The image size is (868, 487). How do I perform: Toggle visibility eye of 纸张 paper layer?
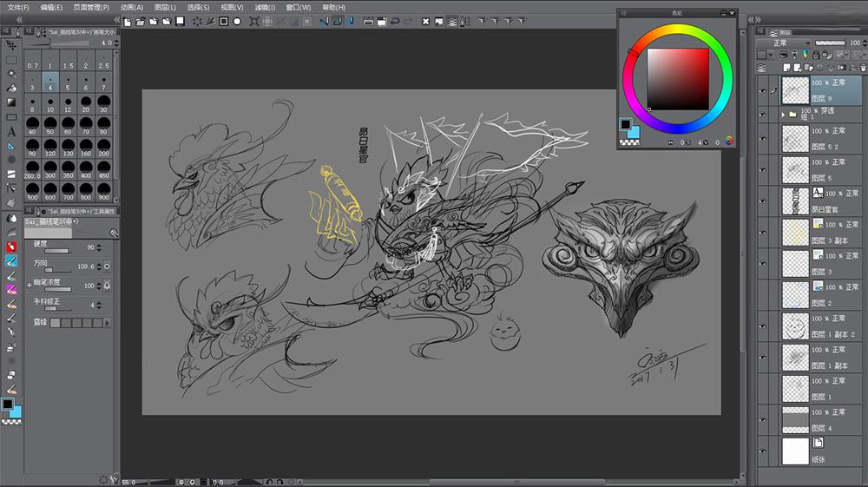click(x=762, y=451)
